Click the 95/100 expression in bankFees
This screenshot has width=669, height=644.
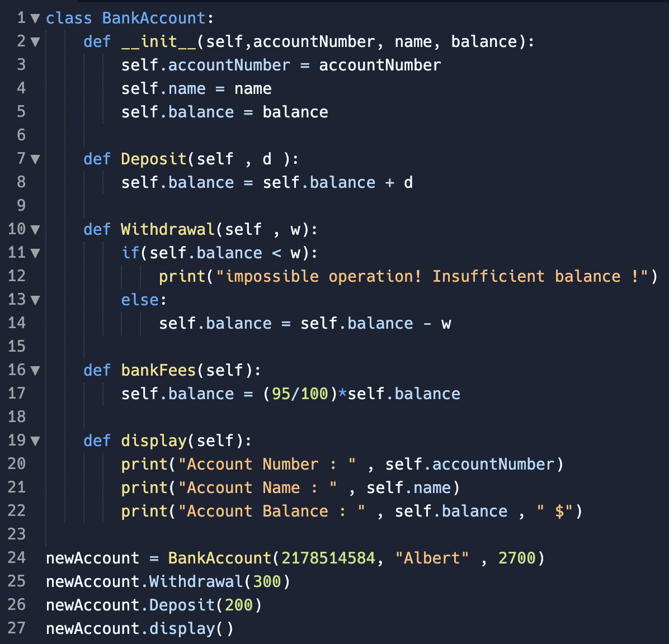(x=300, y=394)
